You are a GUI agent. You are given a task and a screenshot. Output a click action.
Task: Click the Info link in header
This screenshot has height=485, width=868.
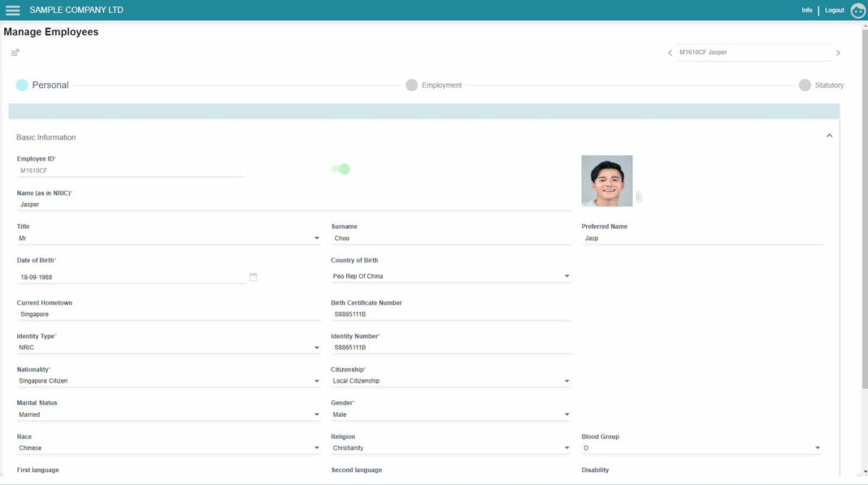806,11
